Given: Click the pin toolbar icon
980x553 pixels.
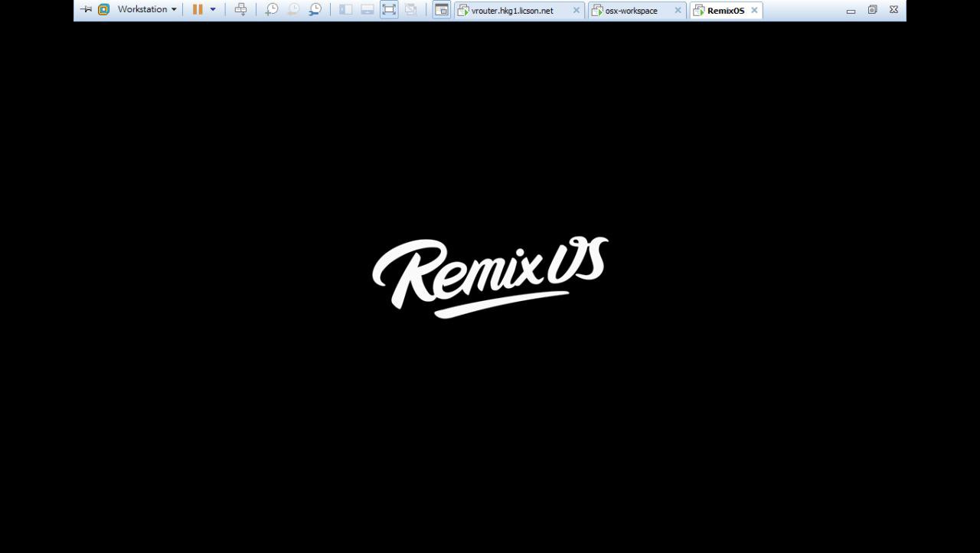Looking at the screenshot, I should coord(86,9).
